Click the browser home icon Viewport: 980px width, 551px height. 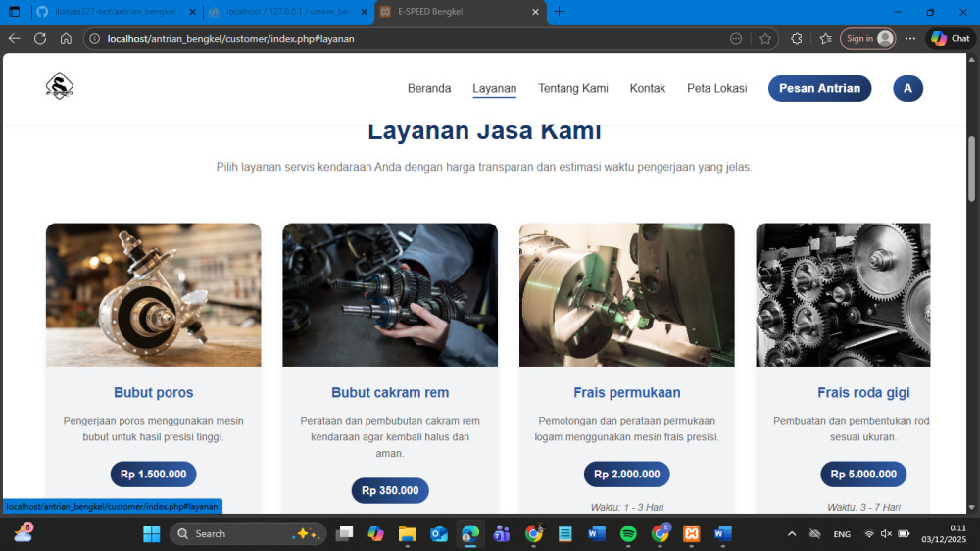(66, 38)
